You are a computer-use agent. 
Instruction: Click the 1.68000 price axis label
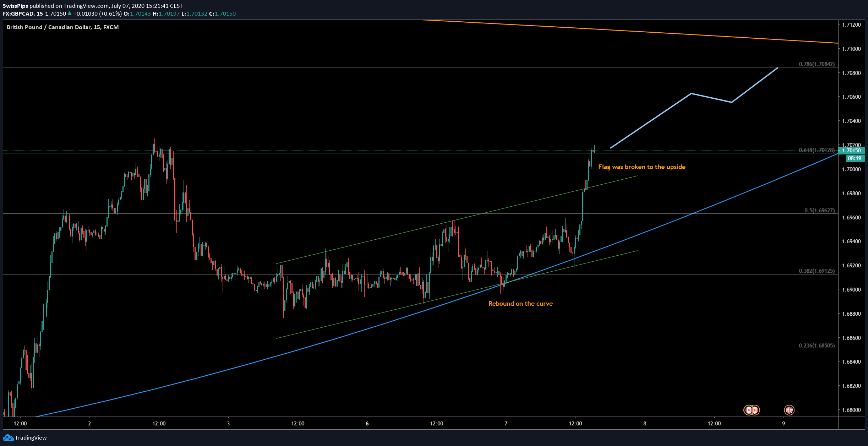pyautogui.click(x=851, y=410)
